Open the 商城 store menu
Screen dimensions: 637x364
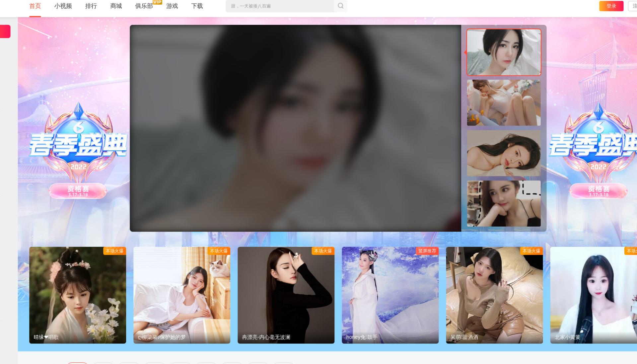pyautogui.click(x=116, y=6)
